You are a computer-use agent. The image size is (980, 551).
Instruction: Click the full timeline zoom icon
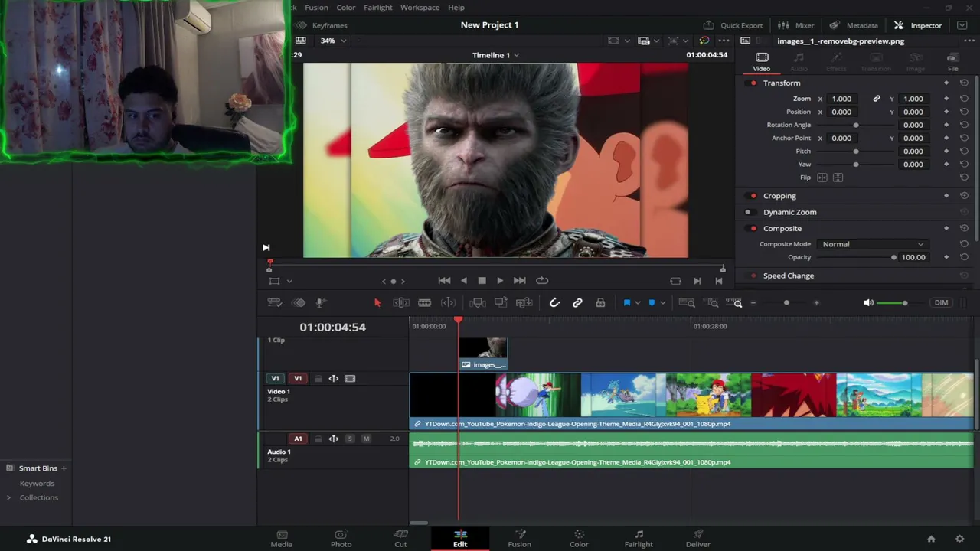click(687, 303)
